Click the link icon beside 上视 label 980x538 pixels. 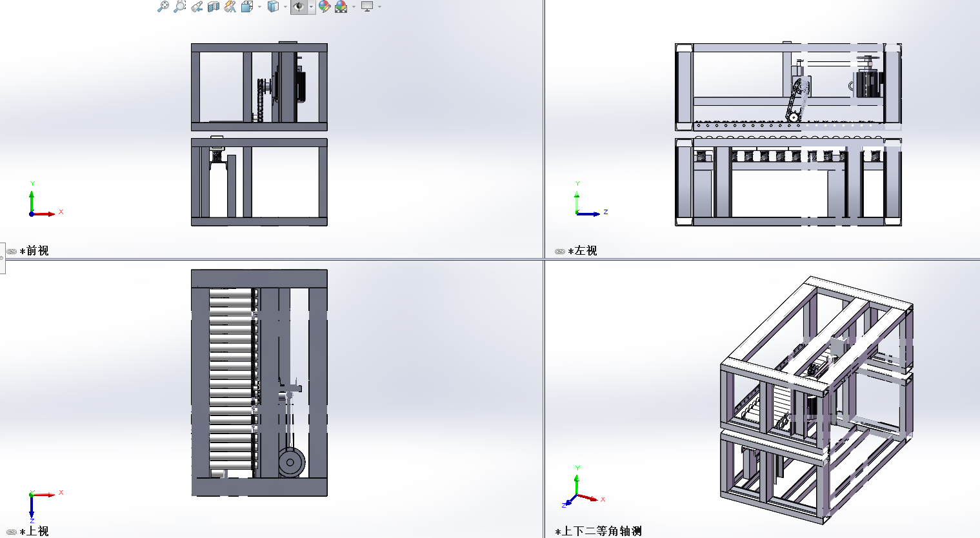[12, 532]
